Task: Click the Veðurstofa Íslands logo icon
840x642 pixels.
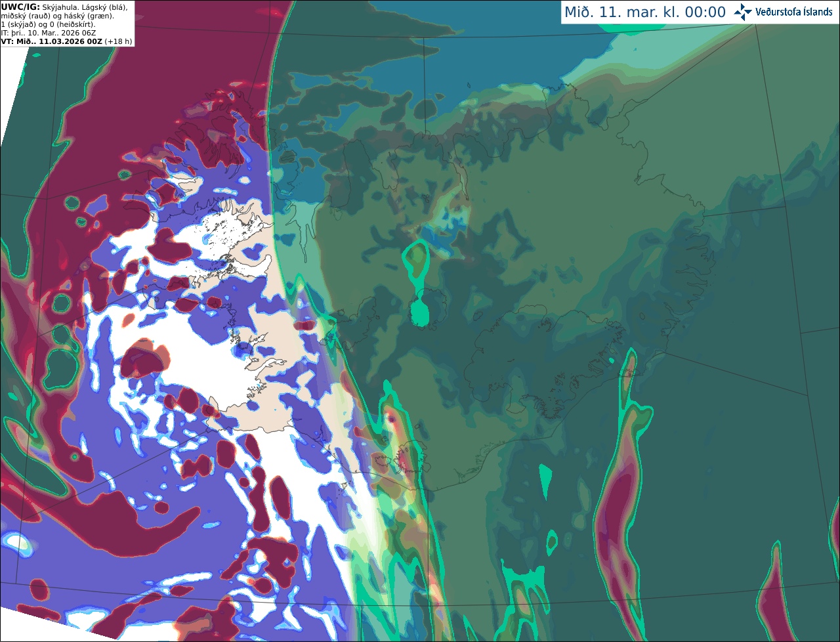Action: 743,12
